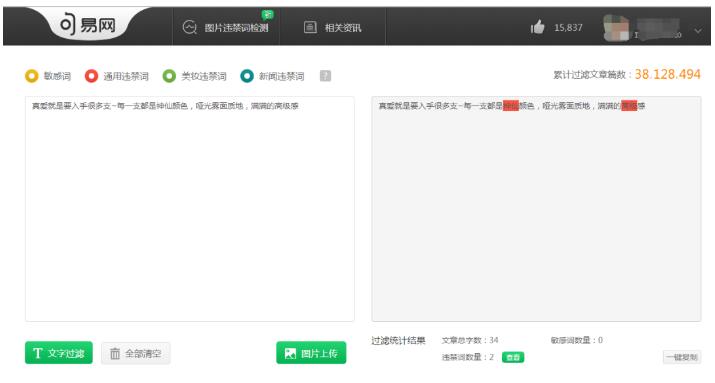This screenshot has width=715, height=383.
Task: Click the first red highlighted banned word
Action: [x=511, y=106]
